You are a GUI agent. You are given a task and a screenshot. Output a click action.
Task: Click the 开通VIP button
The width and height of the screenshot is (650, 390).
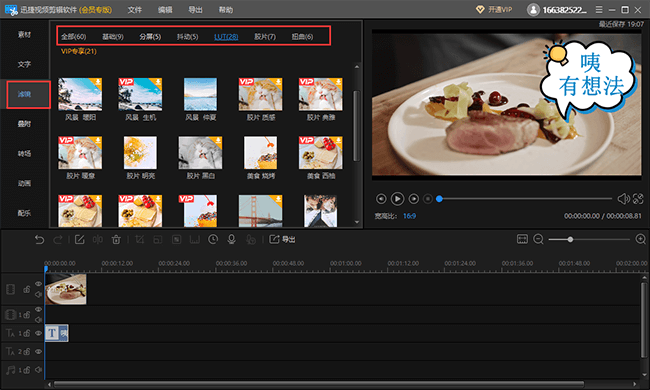[494, 10]
